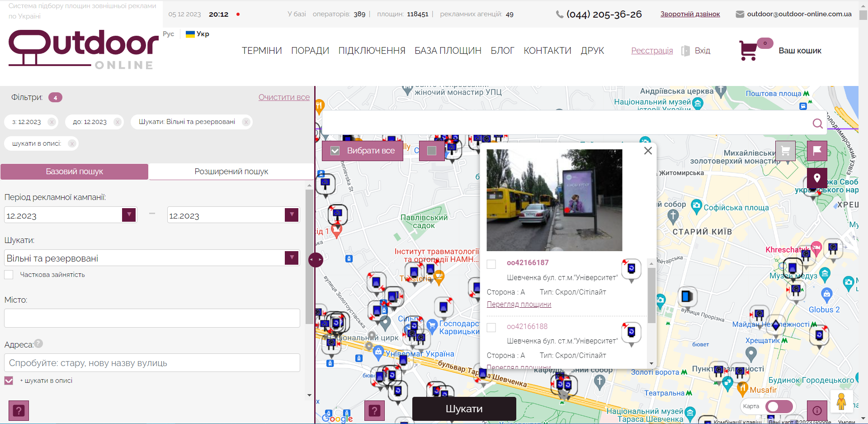Expand the 'Вільні та резервовані' dropdown
The height and width of the screenshot is (424, 868).
point(292,258)
